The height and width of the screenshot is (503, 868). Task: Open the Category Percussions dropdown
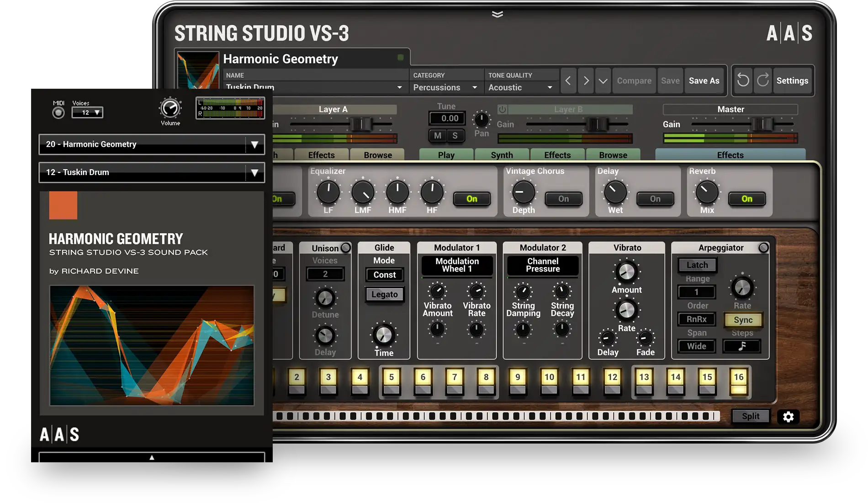(x=445, y=87)
